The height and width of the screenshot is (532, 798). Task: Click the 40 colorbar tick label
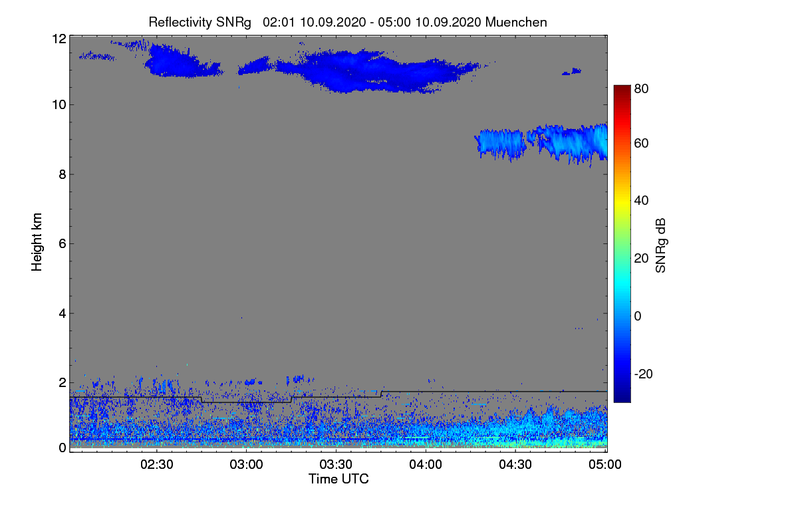[x=641, y=201]
